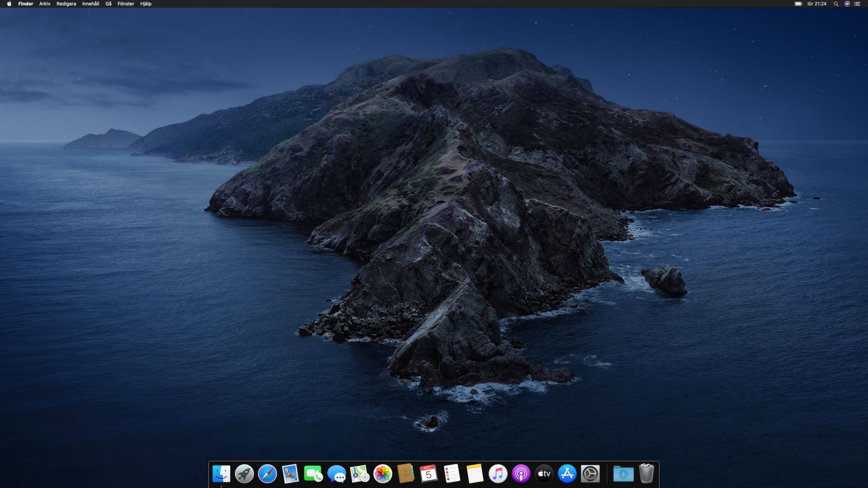The image size is (868, 488).
Task: Open Spotlight search in the menu bar
Action: [835, 4]
